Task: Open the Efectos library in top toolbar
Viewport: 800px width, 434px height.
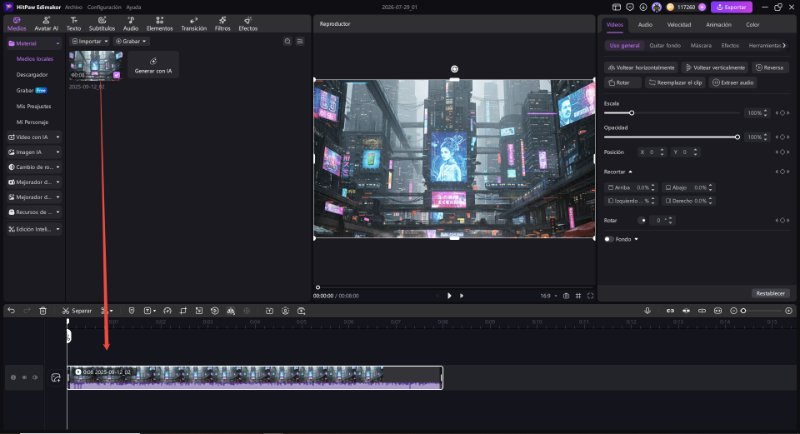Action: click(x=248, y=24)
